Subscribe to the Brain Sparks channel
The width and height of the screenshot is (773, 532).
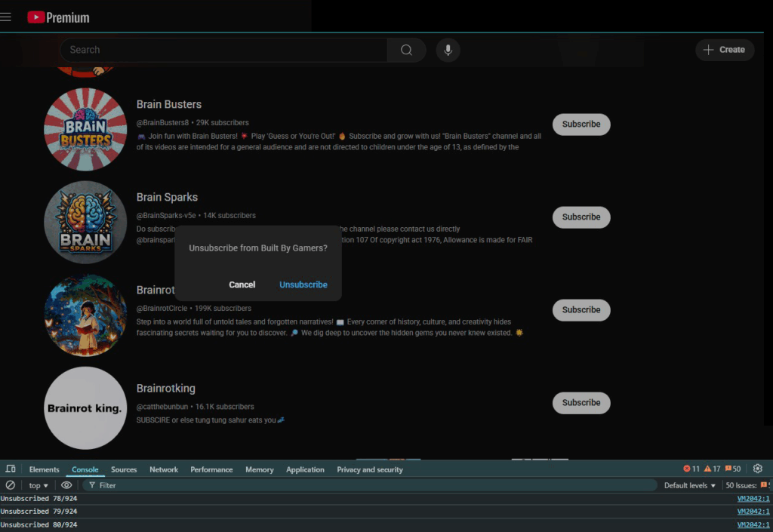point(581,217)
